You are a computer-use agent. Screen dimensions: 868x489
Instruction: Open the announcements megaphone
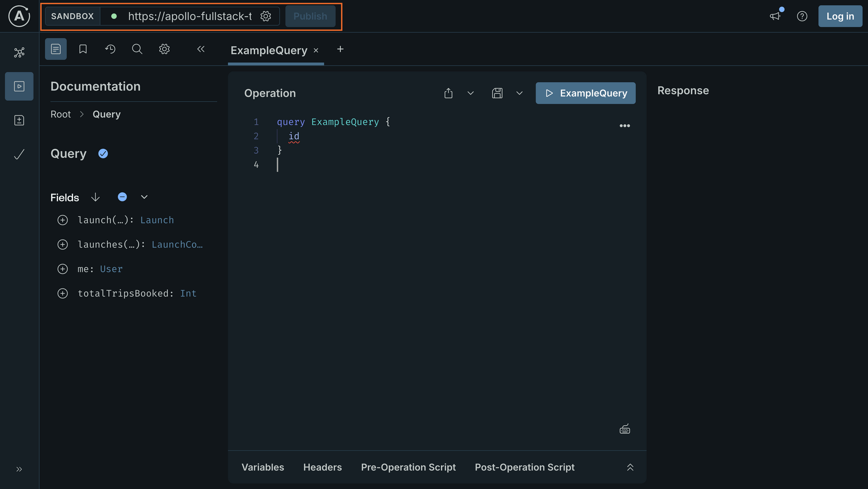coord(775,16)
